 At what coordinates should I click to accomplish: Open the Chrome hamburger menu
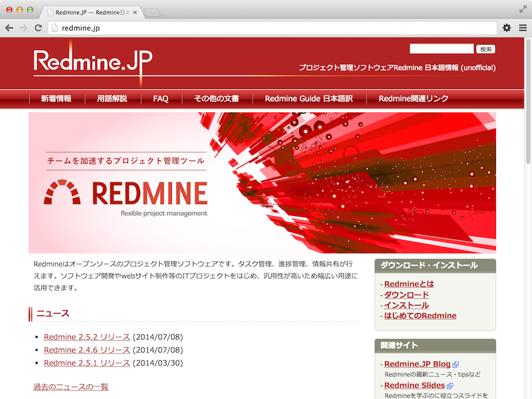click(x=523, y=28)
